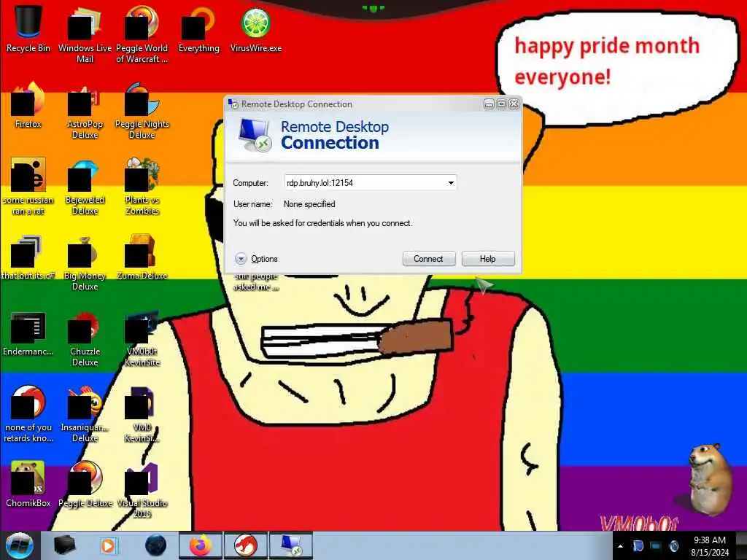Select the ChomikBox desktop icon
This screenshot has height=560, width=747.
click(28, 484)
